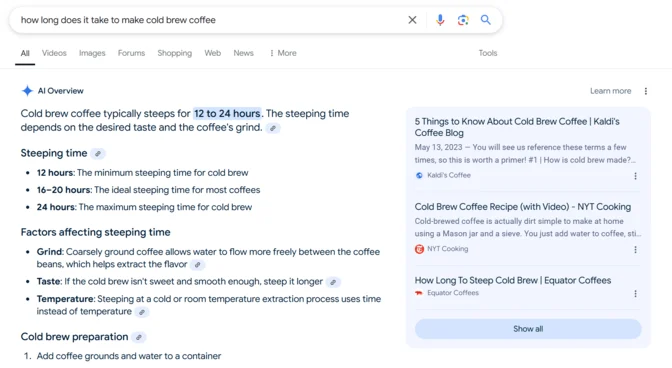This screenshot has height=368, width=672.
Task: Start voice search with the microphone icon
Action: tap(440, 20)
